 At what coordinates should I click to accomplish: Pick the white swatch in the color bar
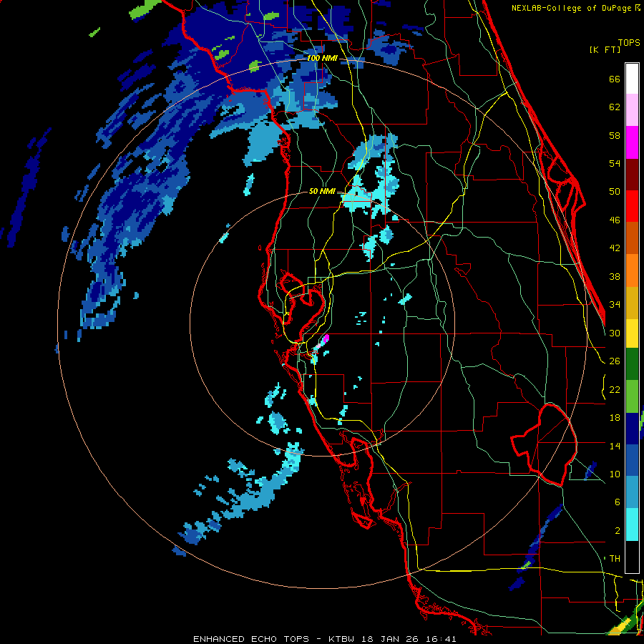point(632,79)
